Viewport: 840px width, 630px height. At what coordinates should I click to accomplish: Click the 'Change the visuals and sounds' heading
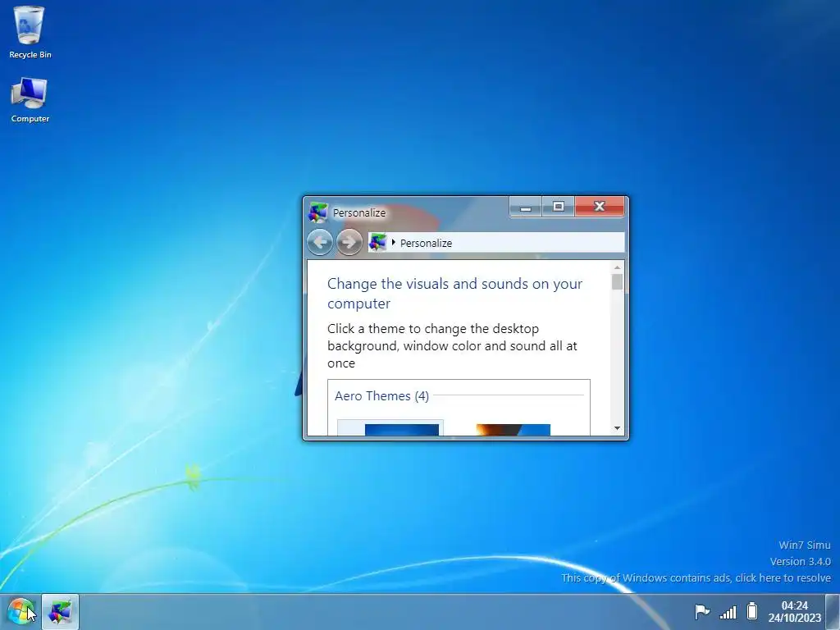(454, 293)
